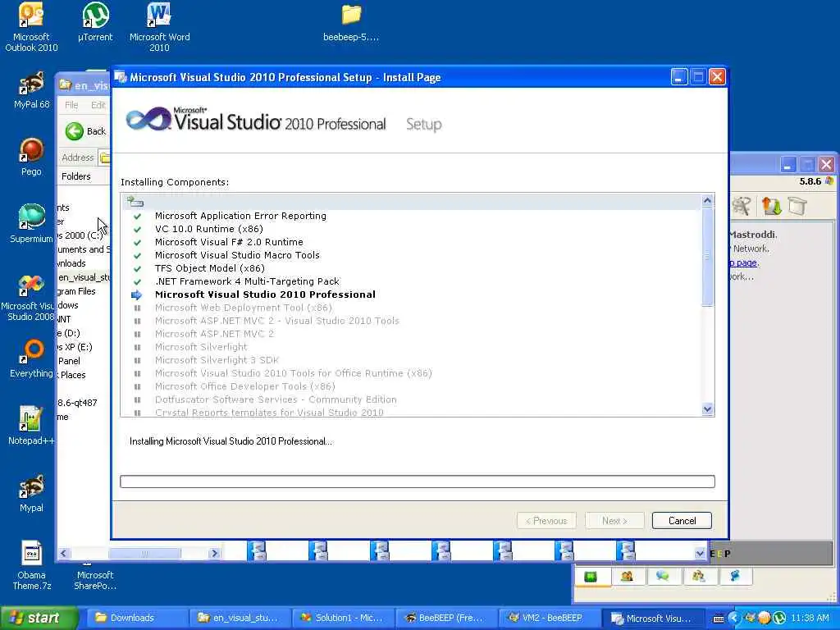The height and width of the screenshot is (630, 840).
Task: Select the MyPal 68 desktop icon
Action: [x=31, y=90]
